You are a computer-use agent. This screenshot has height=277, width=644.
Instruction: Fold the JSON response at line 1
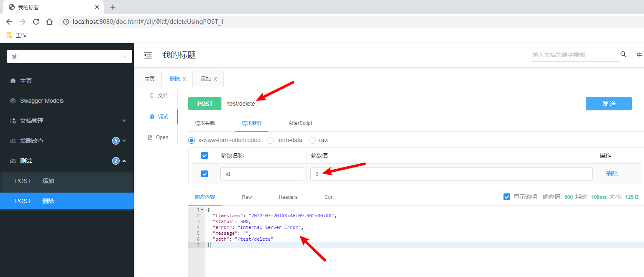click(x=202, y=210)
